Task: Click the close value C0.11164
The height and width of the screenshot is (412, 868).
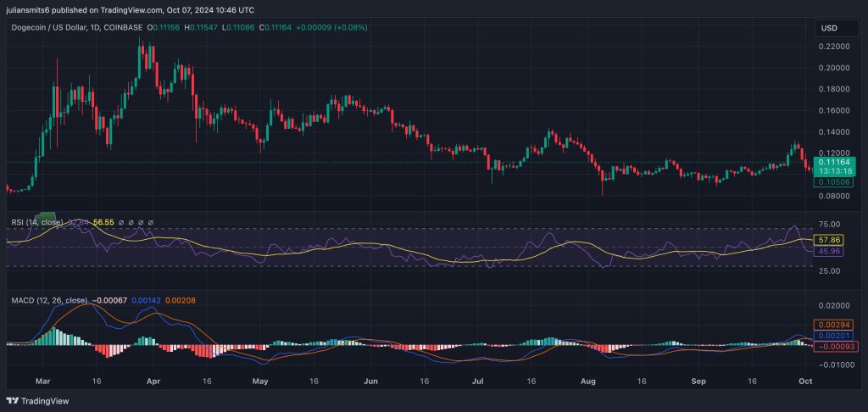Action: click(275, 27)
